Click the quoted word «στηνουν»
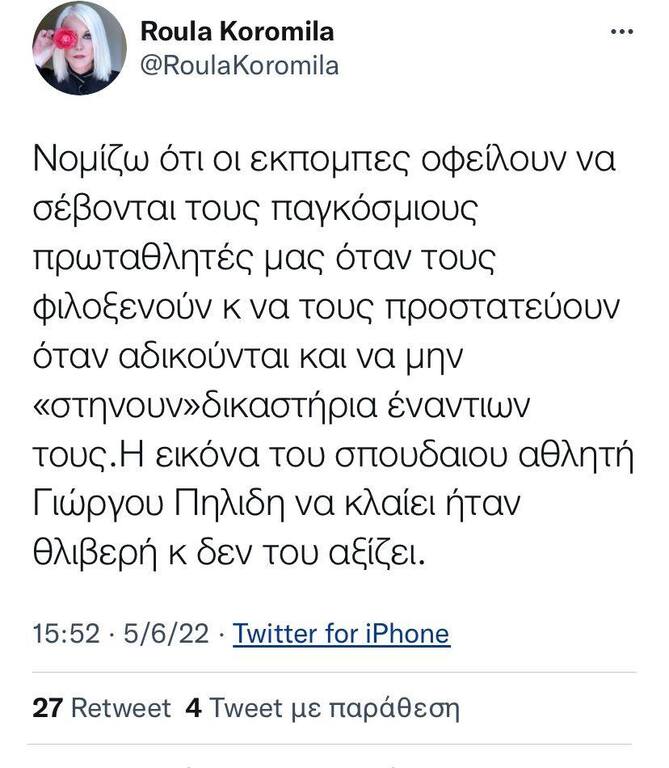This screenshot has width=669, height=768. pyautogui.click(x=117, y=406)
